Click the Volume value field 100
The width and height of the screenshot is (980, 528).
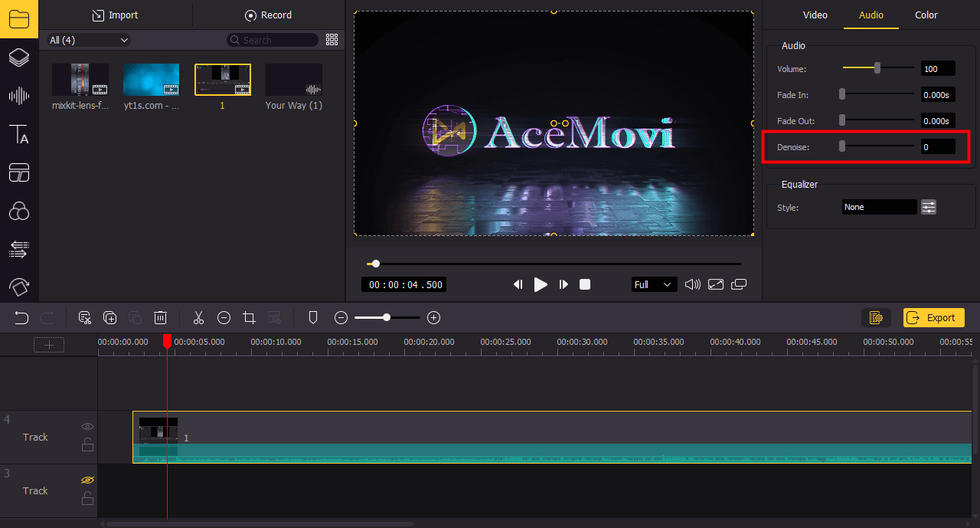coord(938,68)
